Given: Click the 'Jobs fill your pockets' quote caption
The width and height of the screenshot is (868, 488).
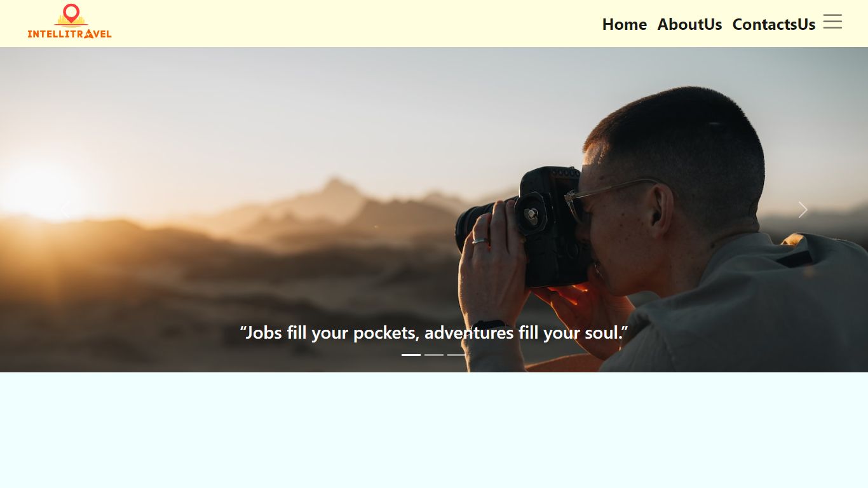Looking at the screenshot, I should [x=434, y=332].
